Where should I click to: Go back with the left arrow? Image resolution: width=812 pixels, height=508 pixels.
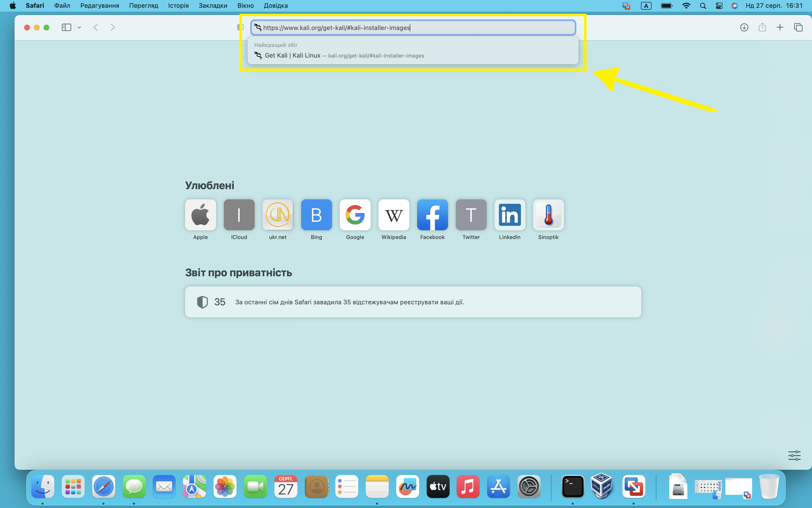(x=96, y=27)
